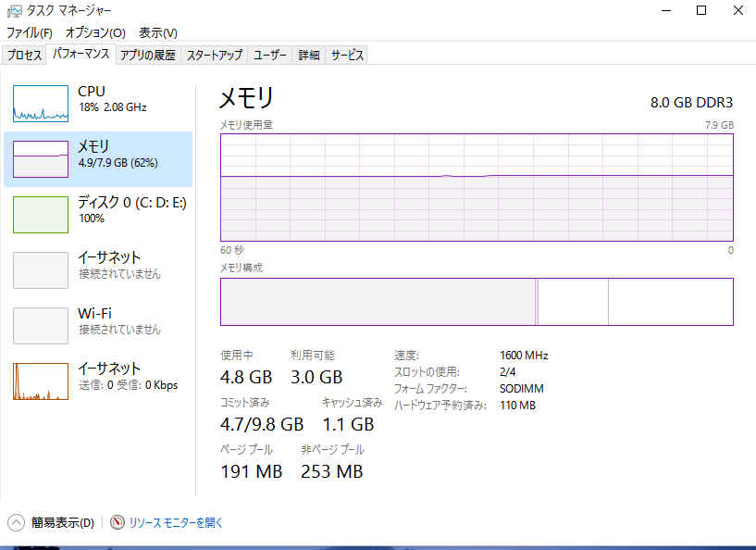
Task: Open the リソース モニターを開く link
Action: [176, 522]
